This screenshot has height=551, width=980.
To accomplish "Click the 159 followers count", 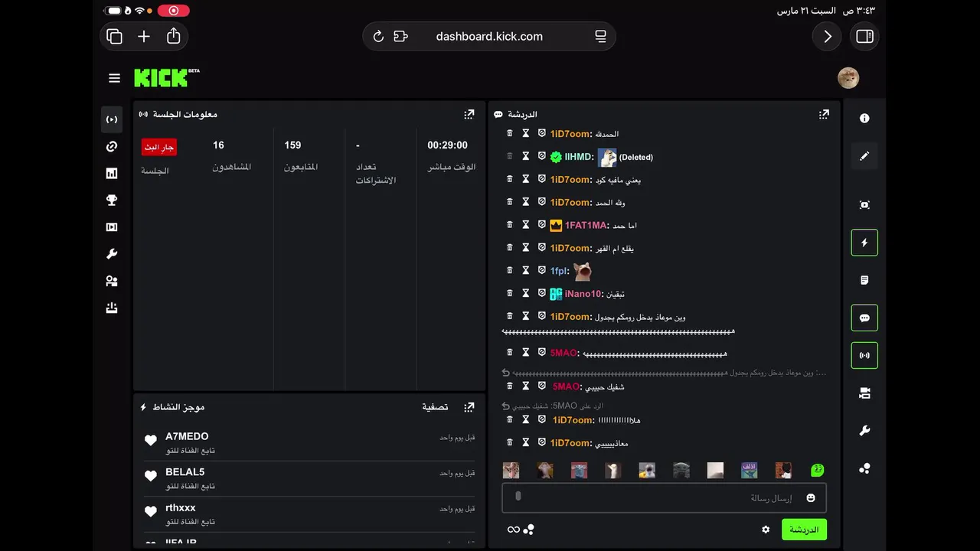I will (x=292, y=145).
